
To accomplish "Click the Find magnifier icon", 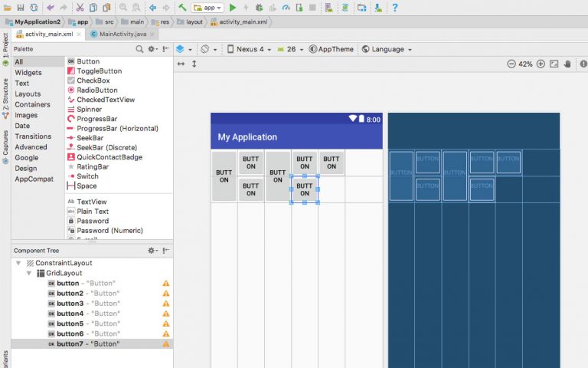I will [x=123, y=8].
